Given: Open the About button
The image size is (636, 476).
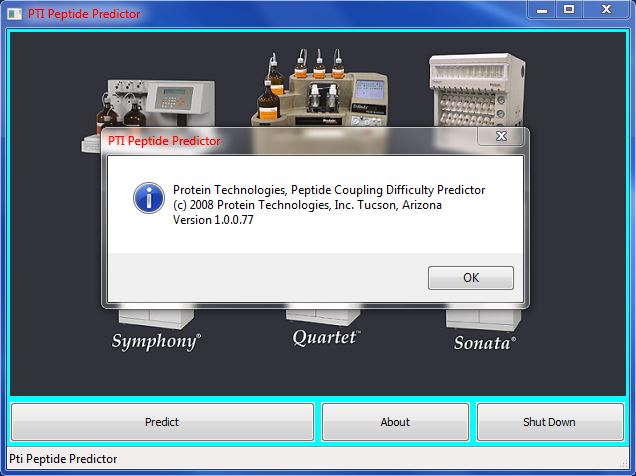Looking at the screenshot, I should tap(395, 422).
